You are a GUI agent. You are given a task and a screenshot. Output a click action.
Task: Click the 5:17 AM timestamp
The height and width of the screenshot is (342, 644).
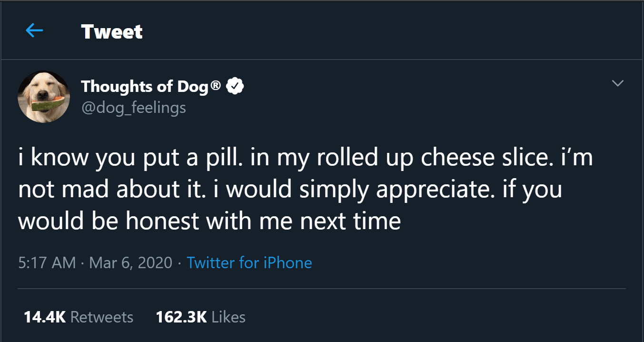point(47,262)
